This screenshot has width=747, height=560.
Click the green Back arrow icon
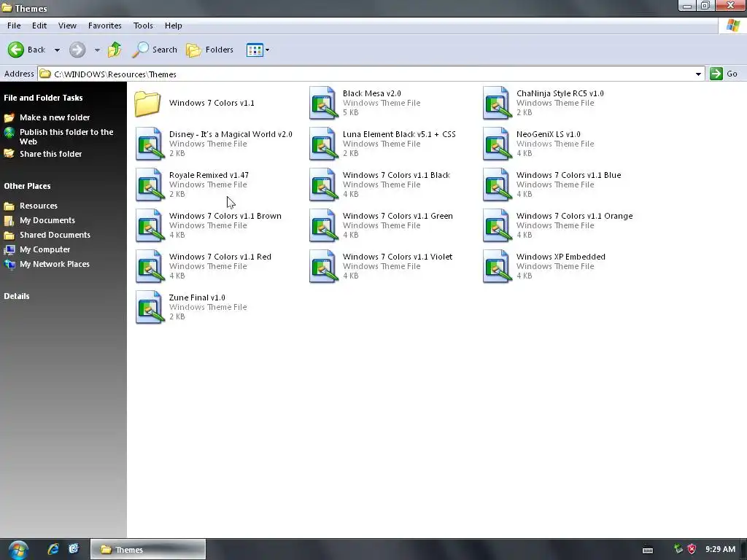[x=16, y=50]
